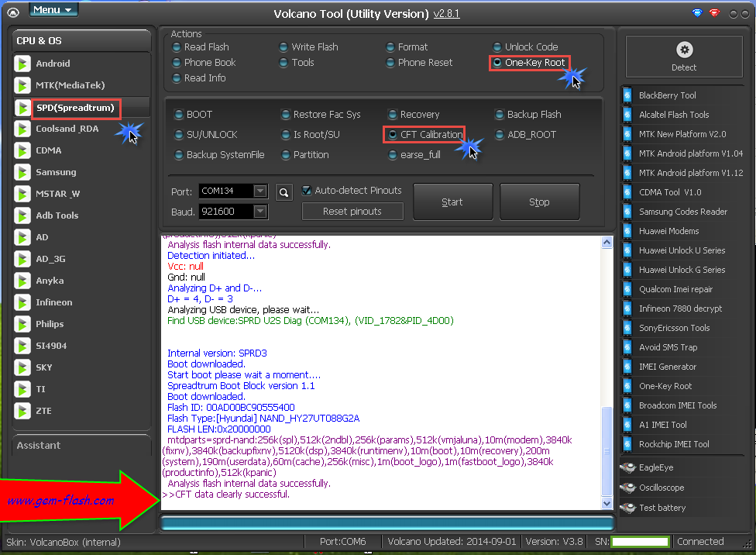Click the EagleEye icon

pos(627,467)
